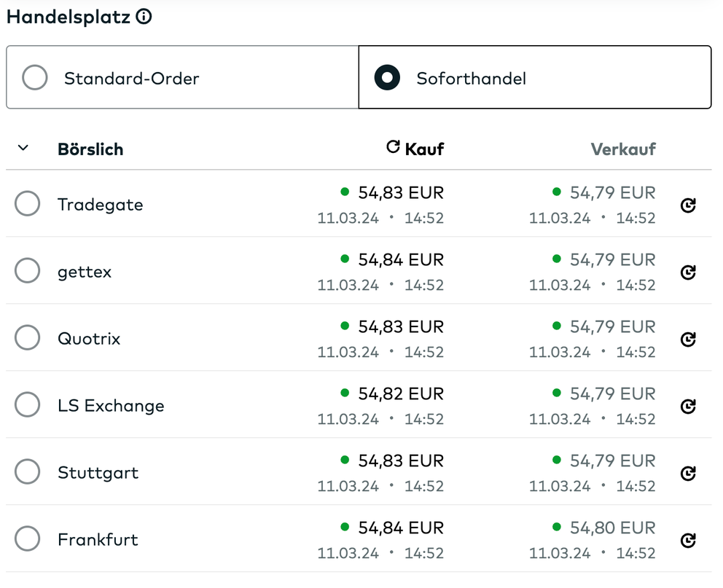
Task: Refresh the Quotrix quote
Action: (687, 339)
